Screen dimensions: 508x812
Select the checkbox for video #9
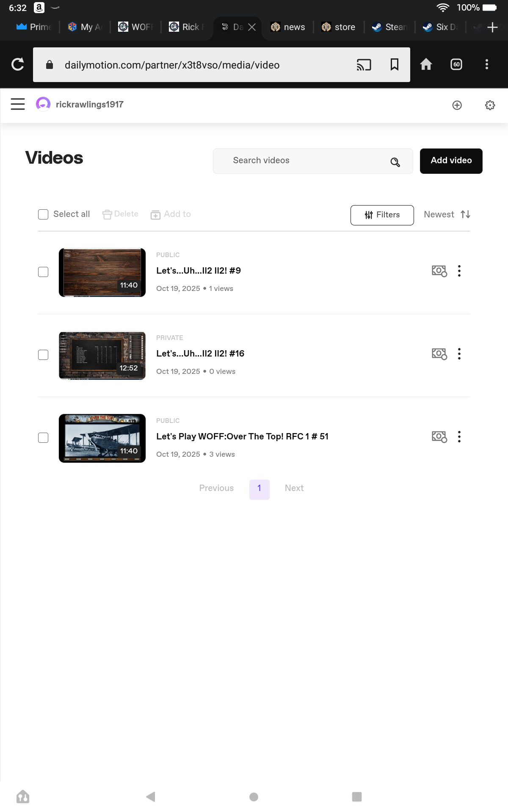(x=43, y=272)
